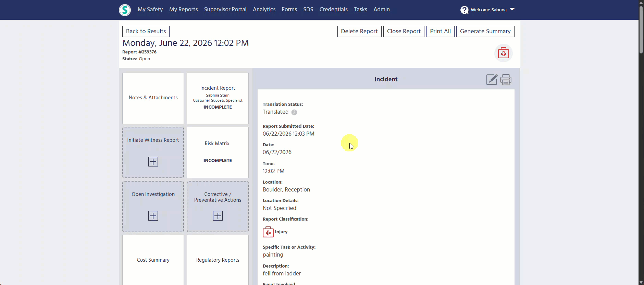Screen dimensions: 644x285
Task: Click the translation status info icon
Action: [x=294, y=112]
